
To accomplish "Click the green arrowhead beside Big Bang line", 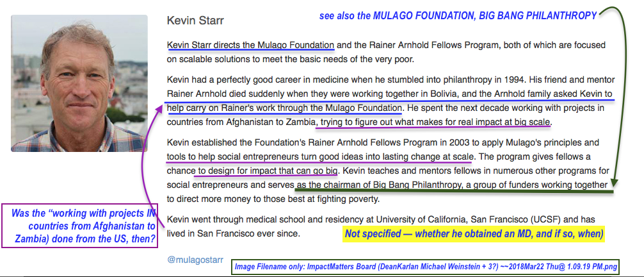I will (613, 183).
